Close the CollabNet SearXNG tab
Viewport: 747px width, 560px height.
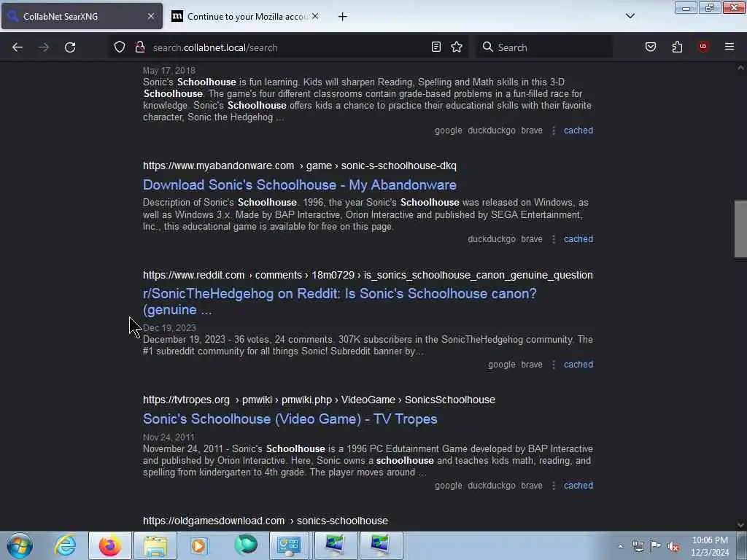151,16
